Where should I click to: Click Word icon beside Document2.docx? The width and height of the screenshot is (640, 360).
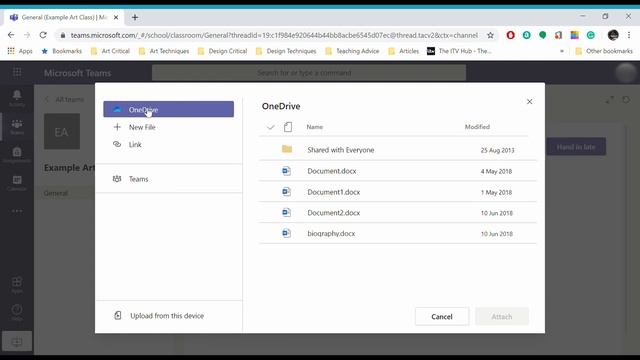tap(287, 212)
